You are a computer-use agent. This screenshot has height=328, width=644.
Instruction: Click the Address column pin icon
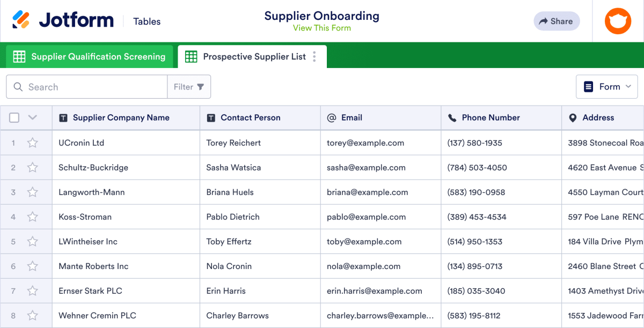pyautogui.click(x=573, y=118)
